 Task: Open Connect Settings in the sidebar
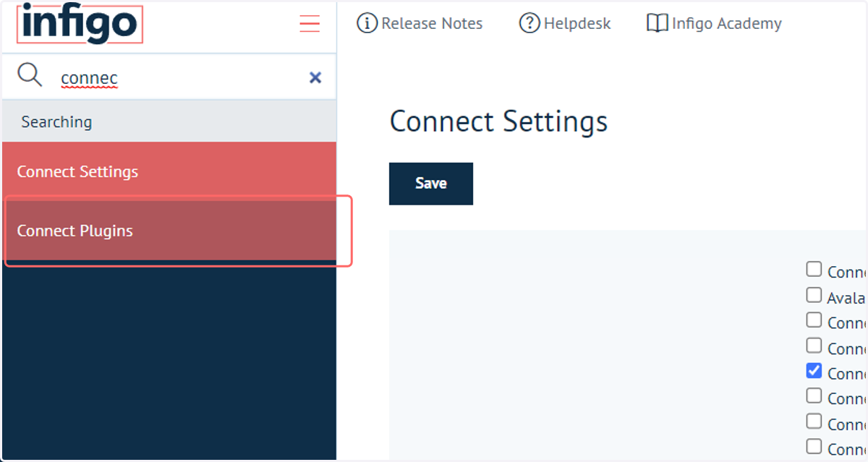click(169, 171)
